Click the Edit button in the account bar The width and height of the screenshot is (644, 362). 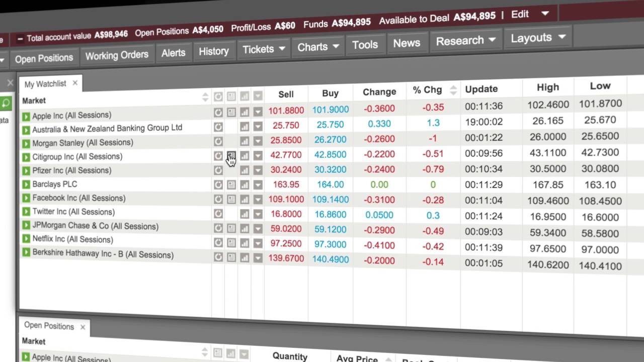coord(520,15)
